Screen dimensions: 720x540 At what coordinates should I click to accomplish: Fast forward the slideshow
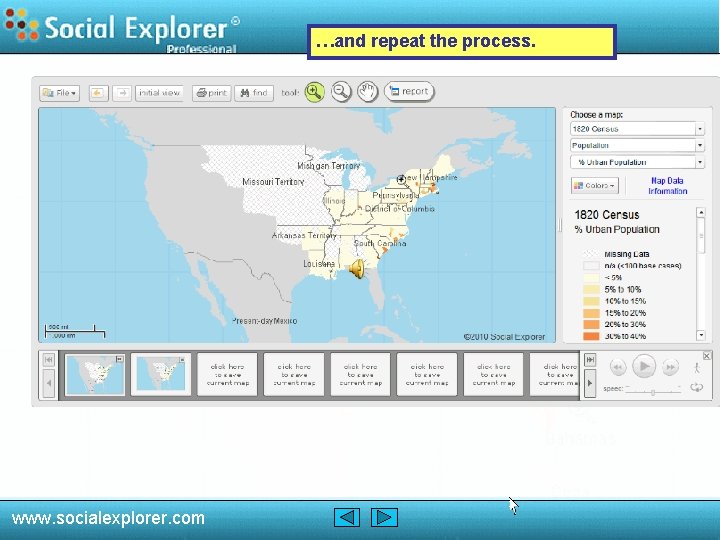click(x=670, y=367)
